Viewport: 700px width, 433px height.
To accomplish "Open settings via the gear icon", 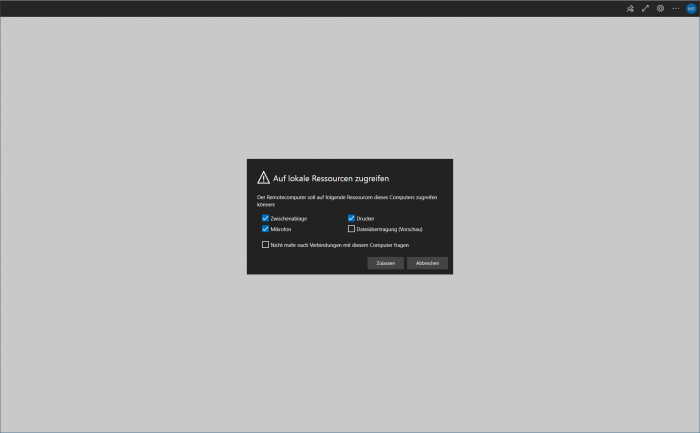I will (x=660, y=8).
